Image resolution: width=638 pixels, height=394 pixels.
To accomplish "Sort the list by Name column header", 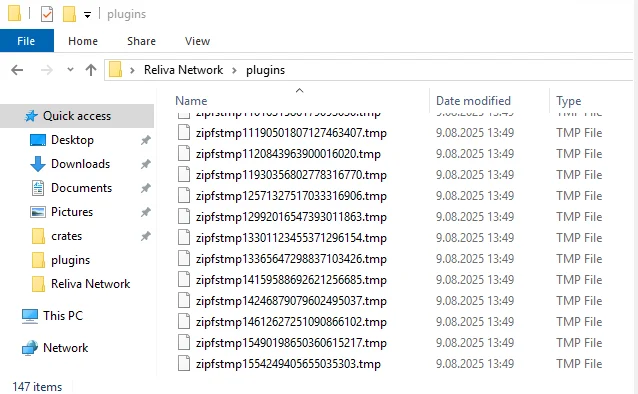I will click(x=191, y=101).
